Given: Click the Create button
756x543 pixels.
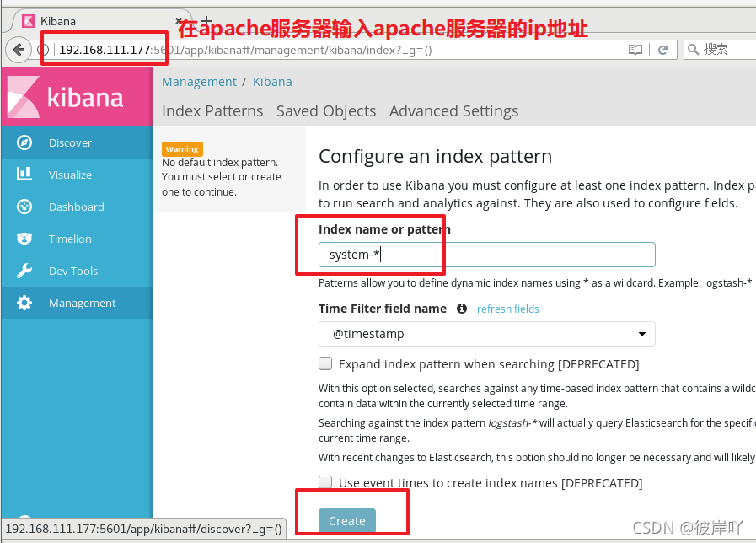Looking at the screenshot, I should 346,520.
